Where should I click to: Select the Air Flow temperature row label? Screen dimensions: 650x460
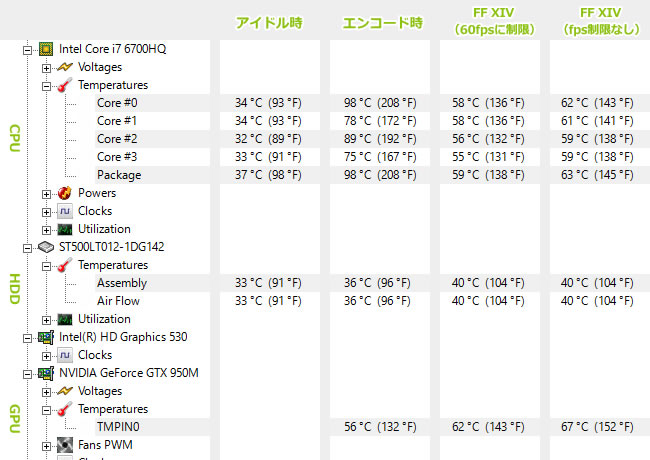pos(118,301)
